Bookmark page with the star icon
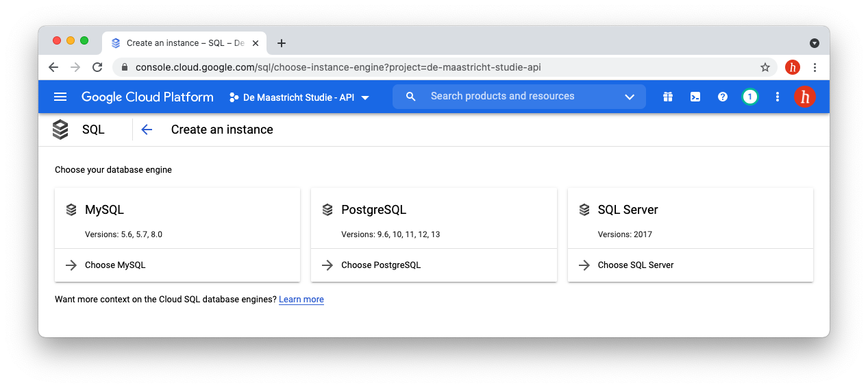 (x=765, y=67)
